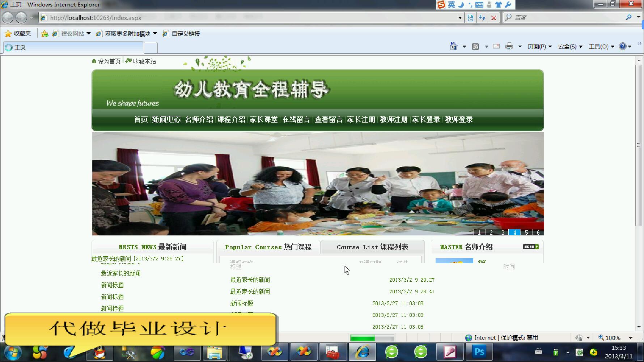The image size is (644, 362).
Task: Open 教师登录 navigation link
Action: point(459,119)
